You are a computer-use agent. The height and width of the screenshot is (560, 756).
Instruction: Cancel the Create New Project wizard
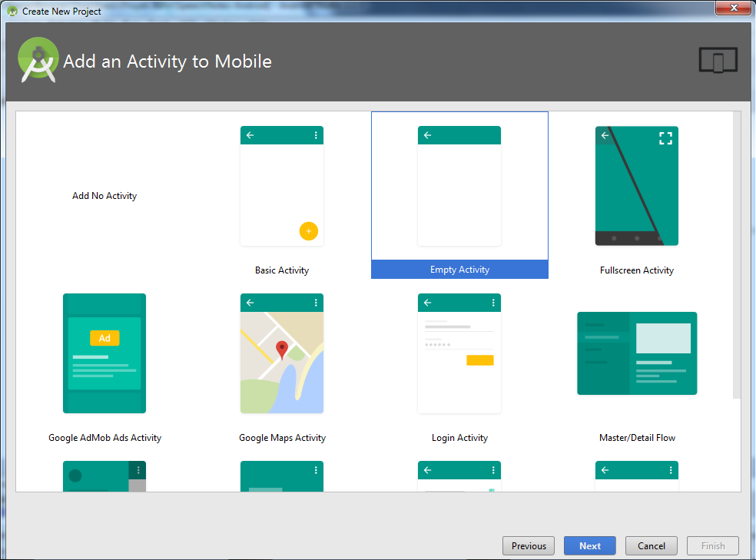point(652,545)
